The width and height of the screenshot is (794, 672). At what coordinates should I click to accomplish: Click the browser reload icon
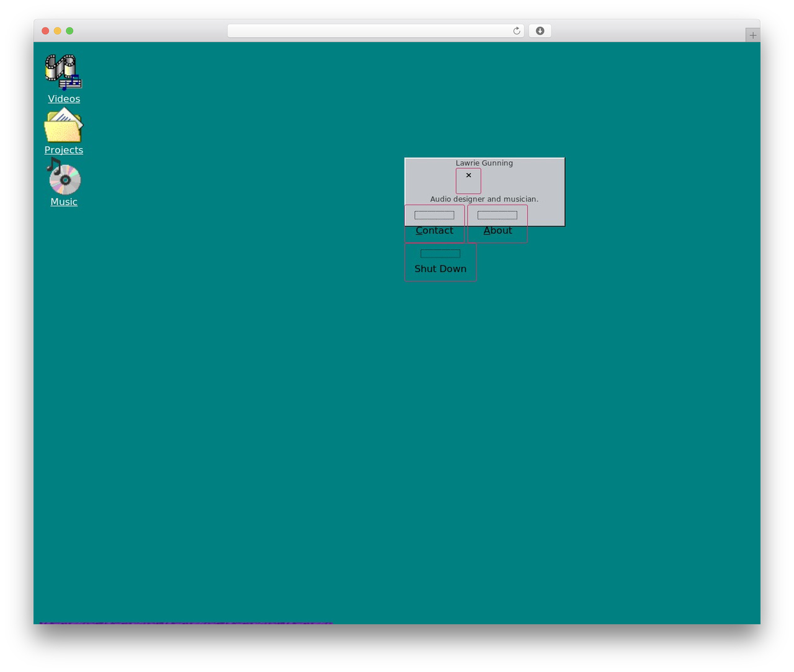tap(516, 31)
